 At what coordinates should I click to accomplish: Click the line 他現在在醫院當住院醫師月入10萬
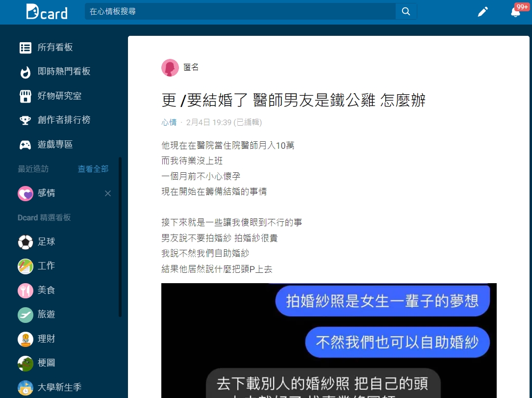pos(228,145)
